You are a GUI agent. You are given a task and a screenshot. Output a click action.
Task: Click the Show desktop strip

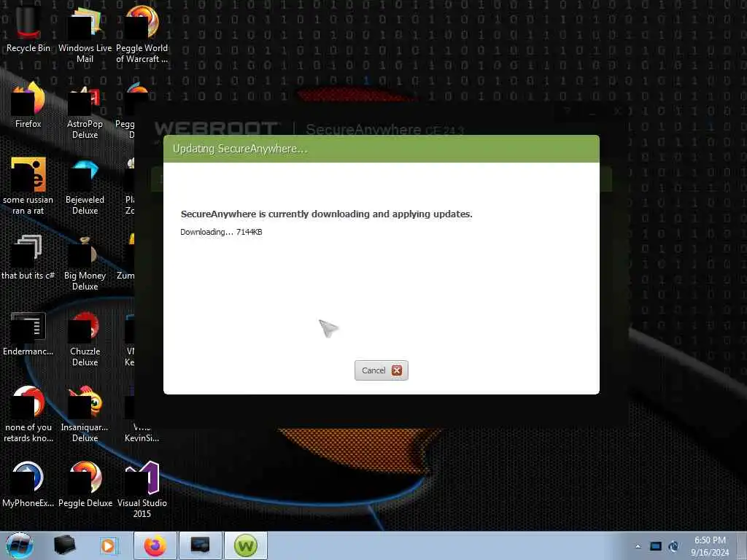pyautogui.click(x=743, y=545)
